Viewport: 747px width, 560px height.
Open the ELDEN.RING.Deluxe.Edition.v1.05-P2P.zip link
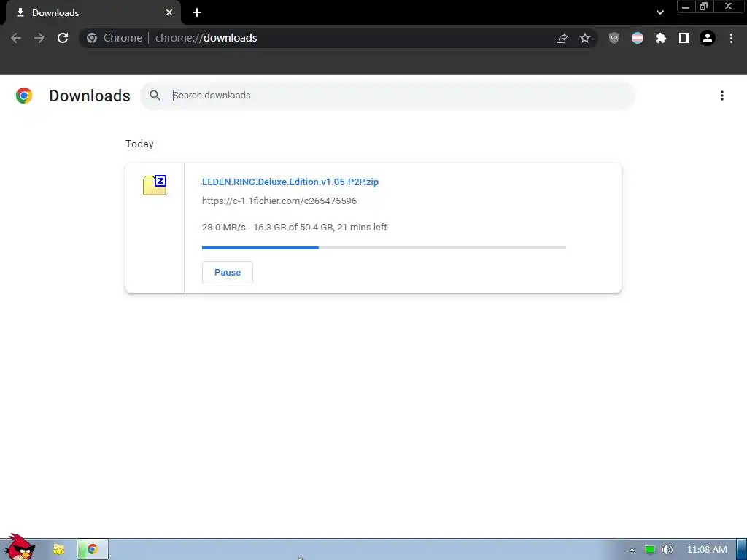click(290, 182)
